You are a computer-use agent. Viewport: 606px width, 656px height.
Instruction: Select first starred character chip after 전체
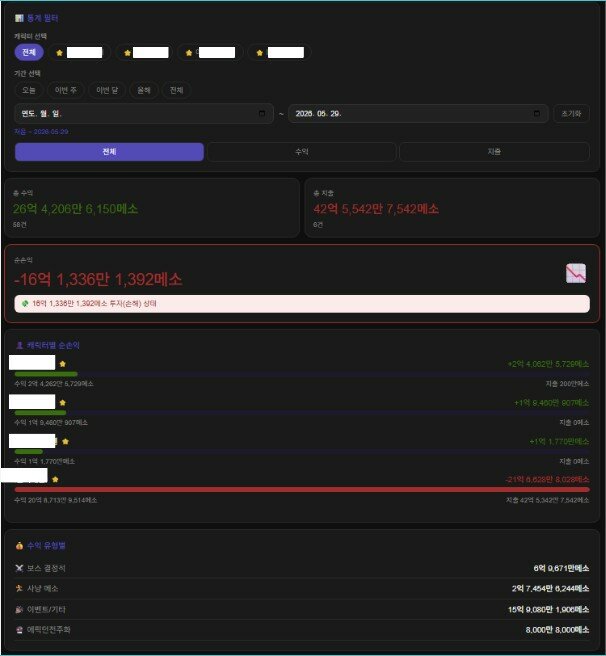pyautogui.click(x=80, y=53)
